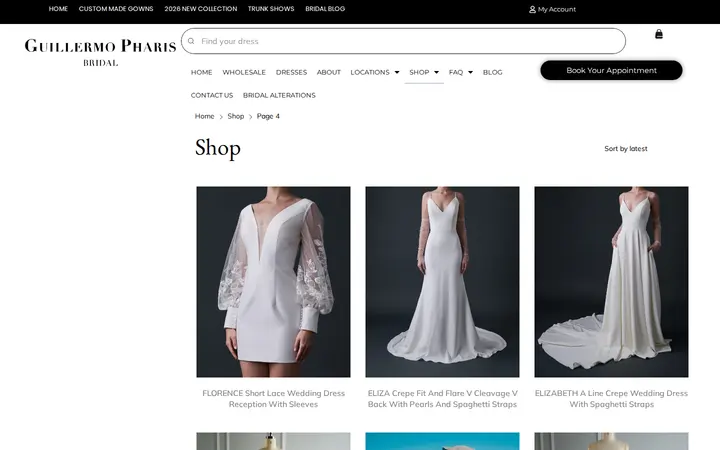Open Custom Made Gowns in top bar
The image size is (720, 450).
116,9
